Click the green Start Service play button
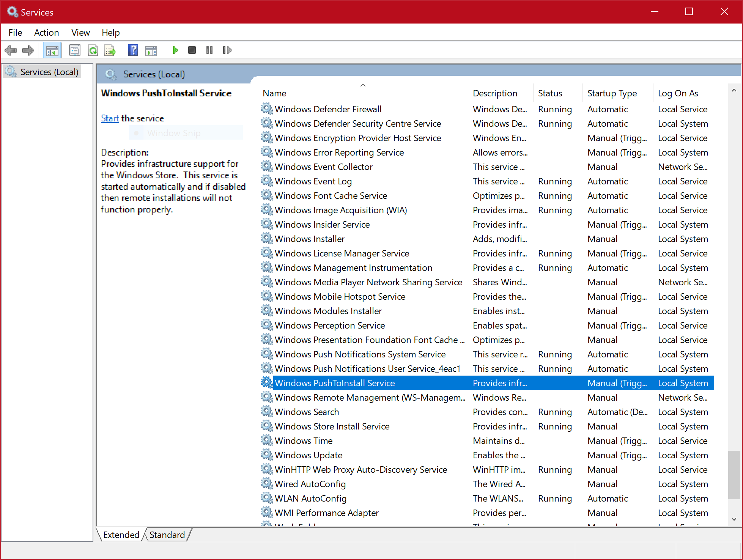 click(x=175, y=50)
